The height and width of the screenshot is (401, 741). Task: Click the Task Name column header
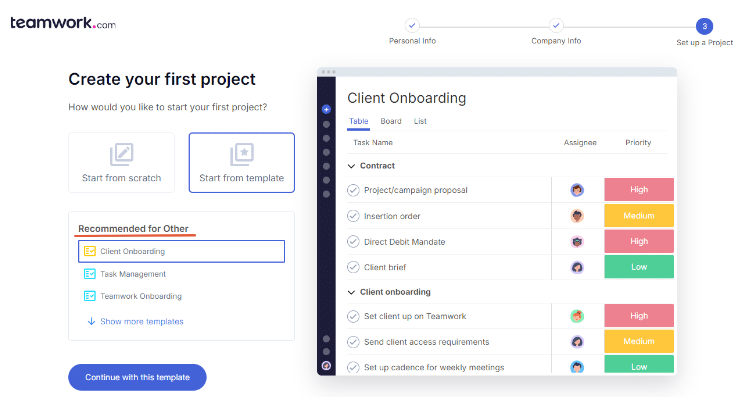(373, 143)
